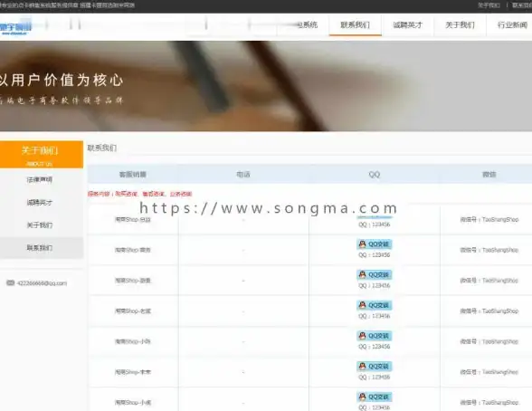Viewport: 532px width, 411px height.
Task: Click the 客服销售 column header
Action: click(x=133, y=175)
